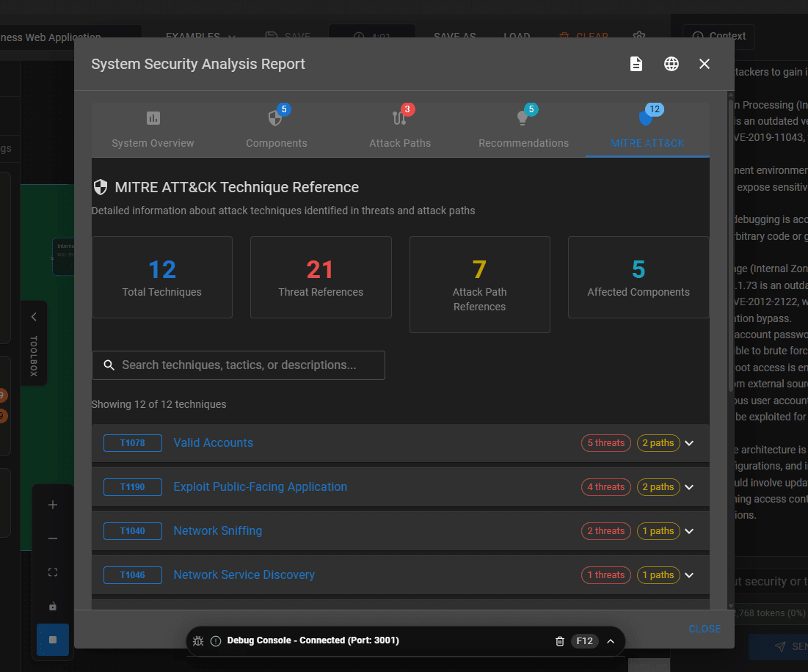Click the CLOSE button at dialog bottom
The height and width of the screenshot is (672, 808).
(705, 629)
